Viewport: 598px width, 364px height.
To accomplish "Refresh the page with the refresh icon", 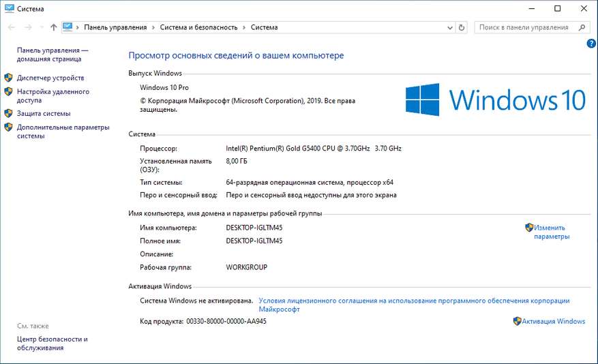I will pyautogui.click(x=462, y=27).
